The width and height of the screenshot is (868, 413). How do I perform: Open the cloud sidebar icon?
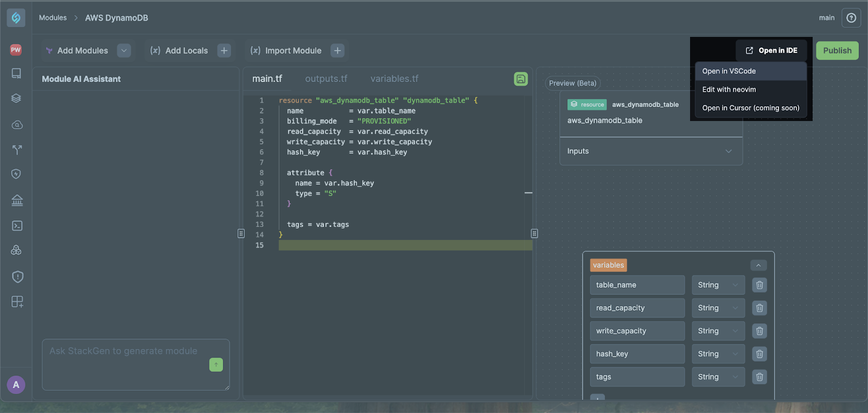click(x=17, y=125)
